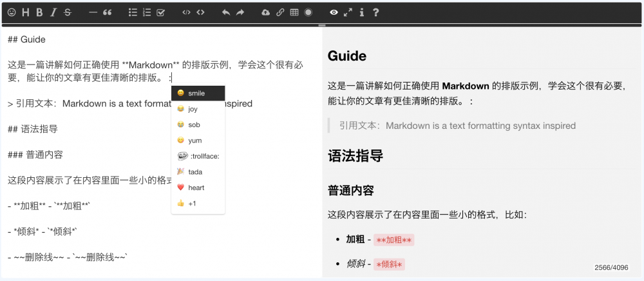The height and width of the screenshot is (281, 644).
Task: Select heart emoji suggestion
Action: (198, 188)
